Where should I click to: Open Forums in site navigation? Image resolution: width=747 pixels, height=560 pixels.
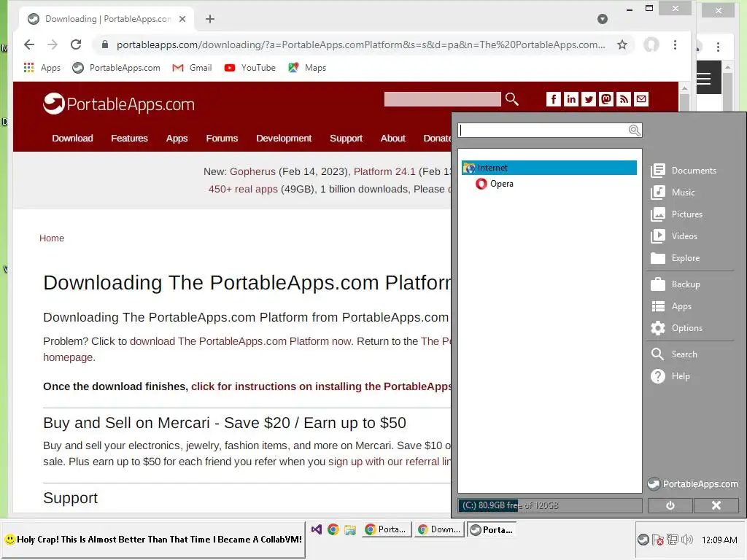pos(222,138)
